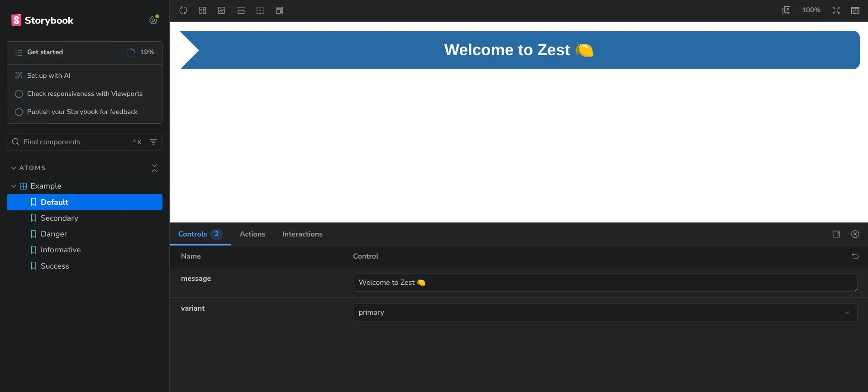Collapse the Example component chevron
The image size is (868, 392).
point(14,186)
